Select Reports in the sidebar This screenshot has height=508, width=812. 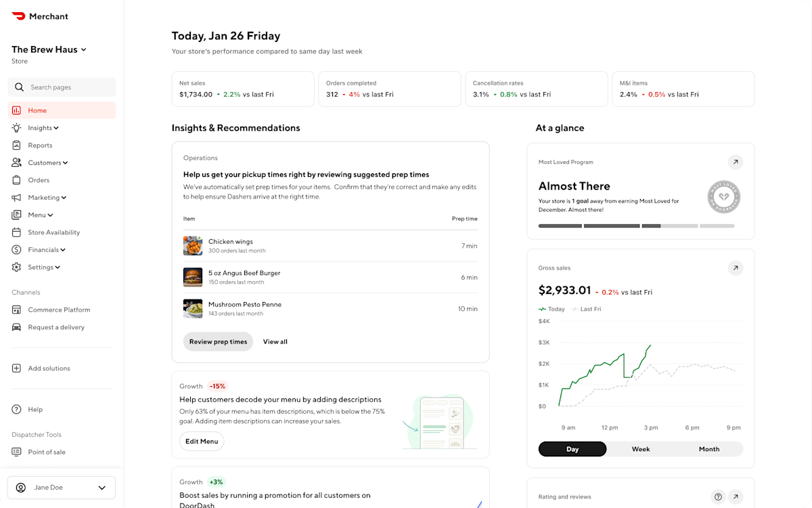pyautogui.click(x=40, y=145)
